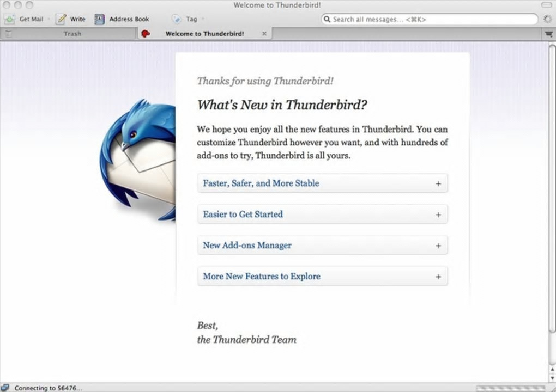Open the Tag dropdown arrow
This screenshot has width=556, height=392.
click(203, 19)
